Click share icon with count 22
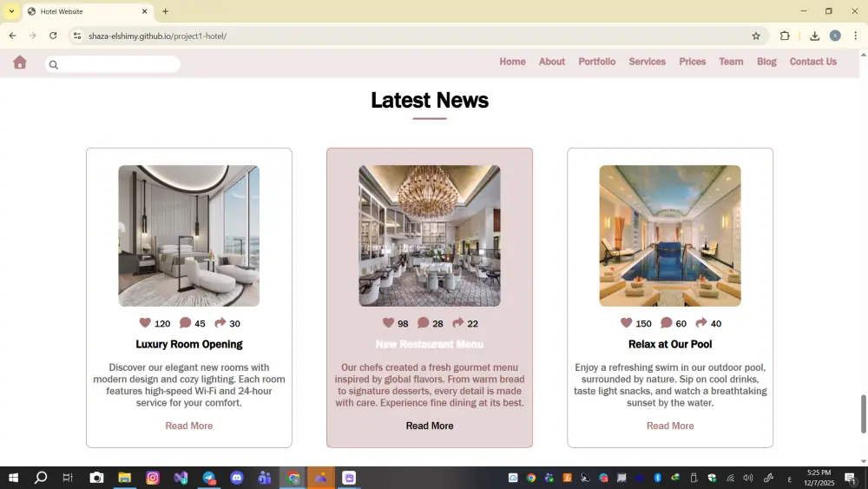The image size is (868, 489). click(457, 322)
